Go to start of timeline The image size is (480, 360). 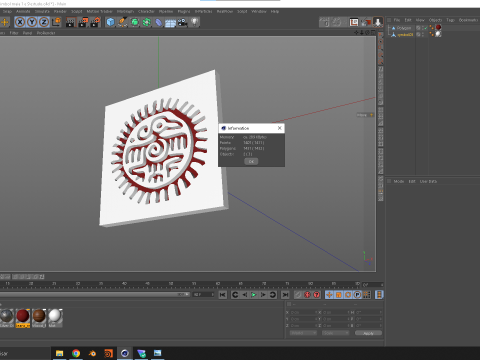[x=223, y=295]
